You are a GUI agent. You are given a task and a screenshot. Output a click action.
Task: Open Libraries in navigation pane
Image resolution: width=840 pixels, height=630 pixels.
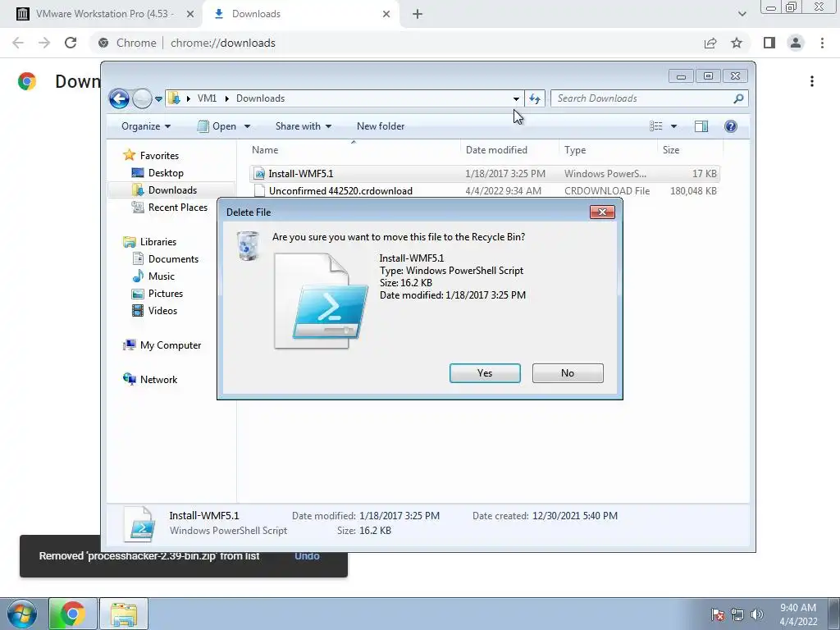pyautogui.click(x=149, y=242)
